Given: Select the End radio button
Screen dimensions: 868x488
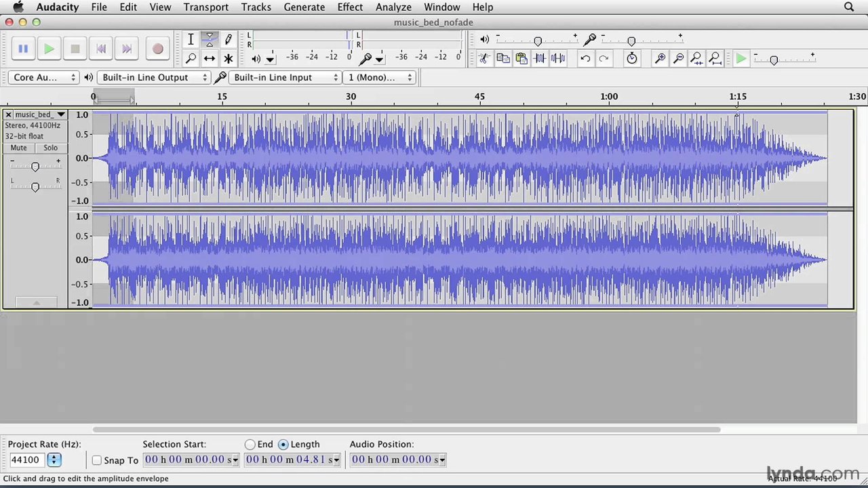Looking at the screenshot, I should (250, 445).
